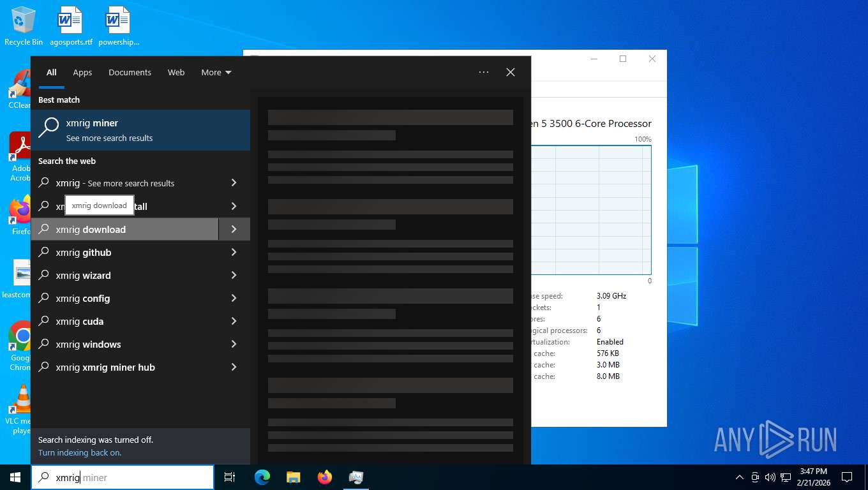Expand arrow beside xmrig windows
This screenshot has height=490, width=868.
(x=234, y=344)
